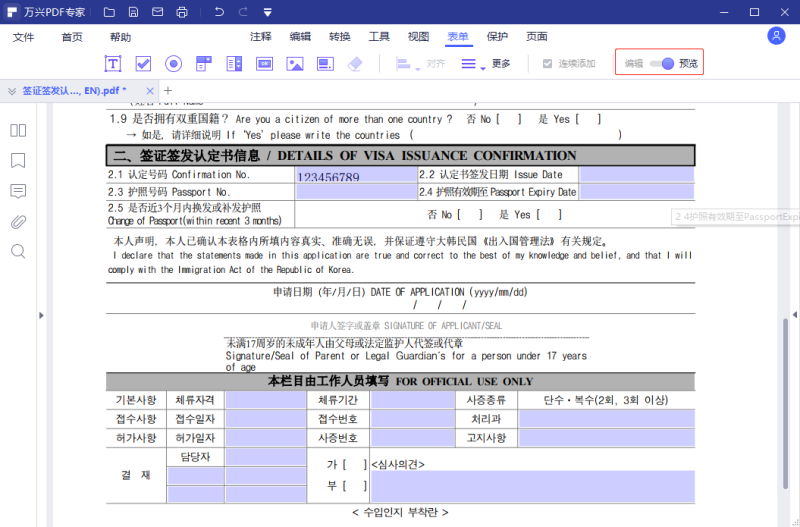Expand the 更多 options dropdown
Image resolution: width=800 pixels, height=527 pixels.
pos(485,64)
